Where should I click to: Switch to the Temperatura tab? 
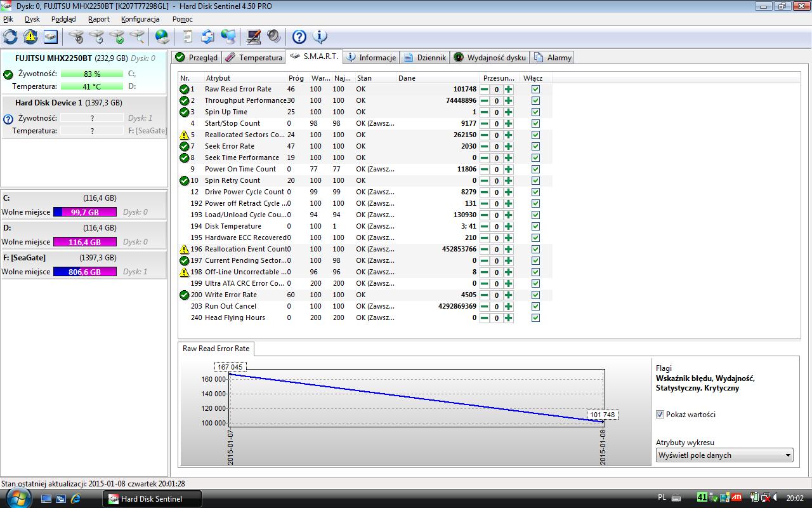click(x=253, y=58)
